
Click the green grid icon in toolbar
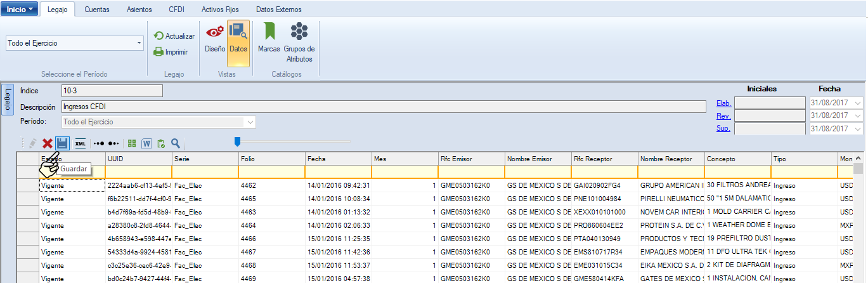(x=132, y=143)
